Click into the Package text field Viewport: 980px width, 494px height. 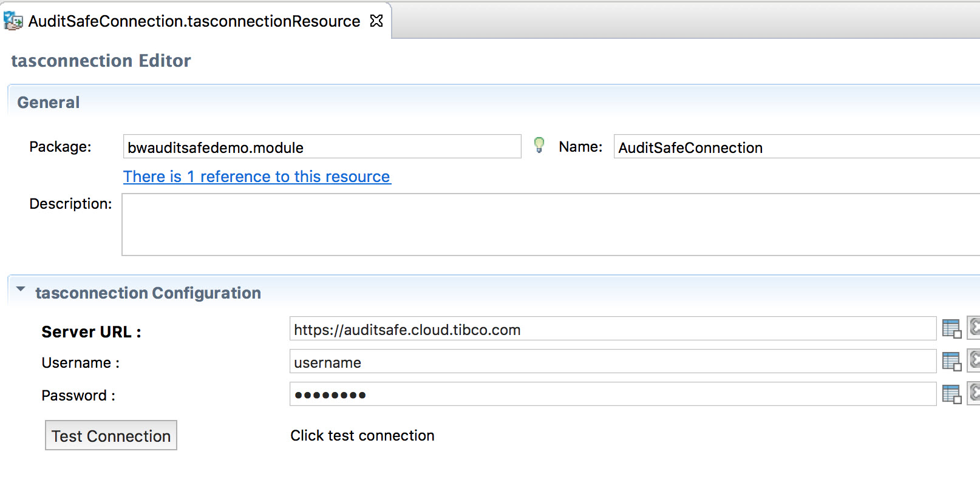point(322,147)
